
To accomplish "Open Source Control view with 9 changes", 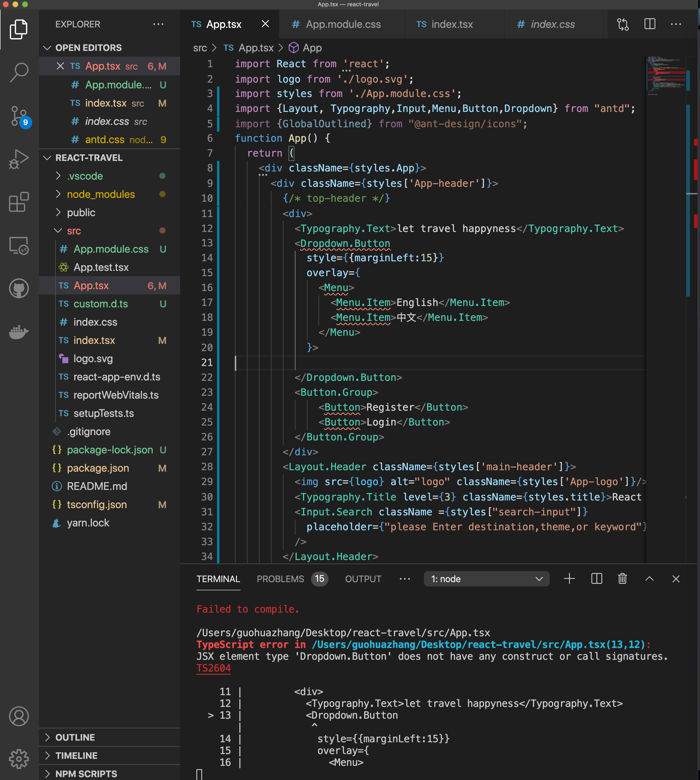I will pyautogui.click(x=20, y=116).
